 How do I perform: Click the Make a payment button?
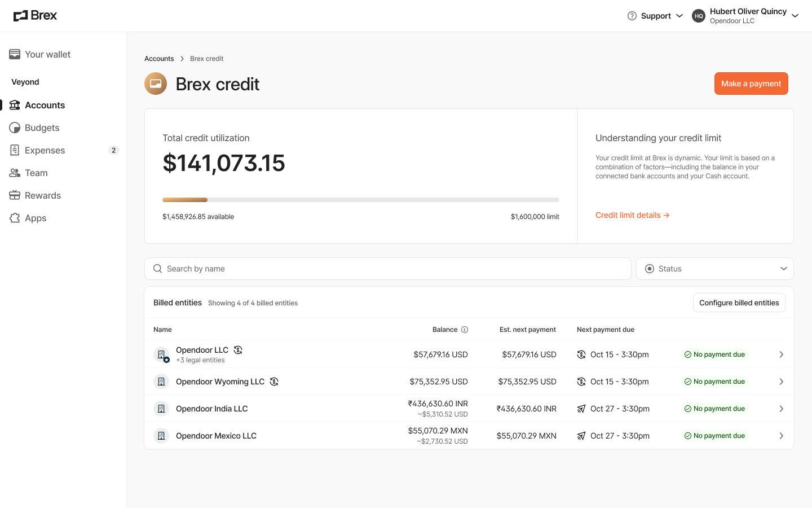751,84
